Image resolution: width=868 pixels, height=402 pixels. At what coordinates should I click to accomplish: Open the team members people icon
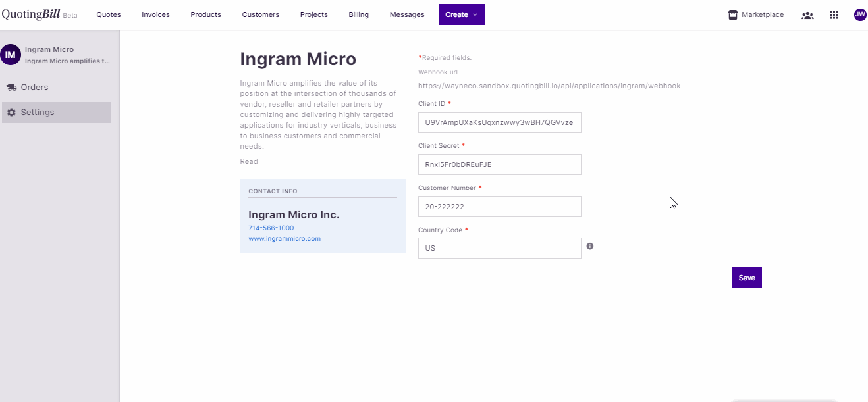pos(807,14)
